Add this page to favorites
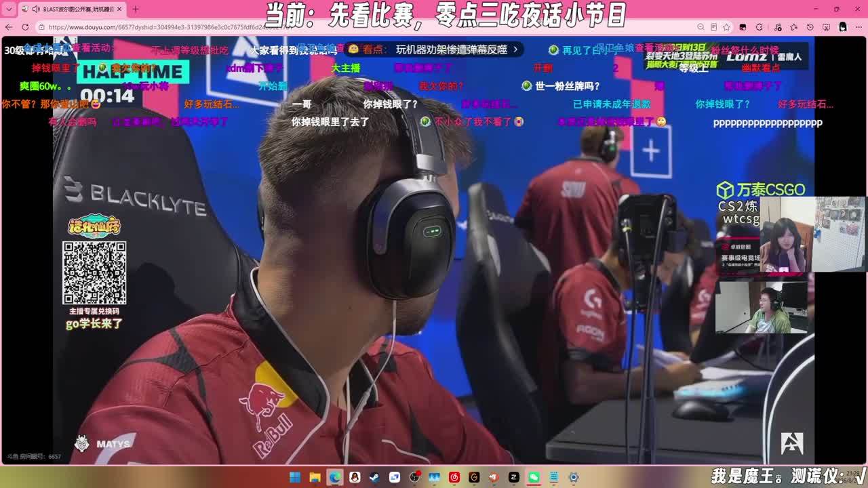Image resolution: width=868 pixels, height=488 pixels. (726, 27)
